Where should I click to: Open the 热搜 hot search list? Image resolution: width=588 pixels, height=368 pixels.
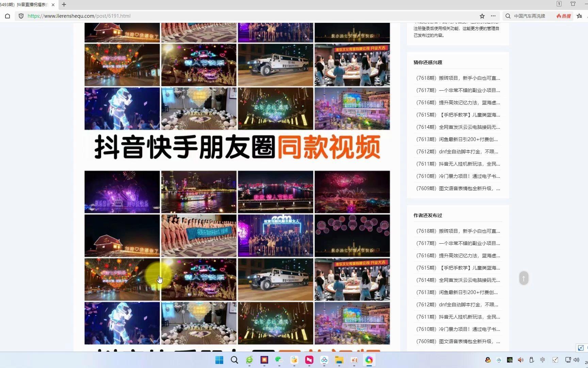tap(564, 16)
